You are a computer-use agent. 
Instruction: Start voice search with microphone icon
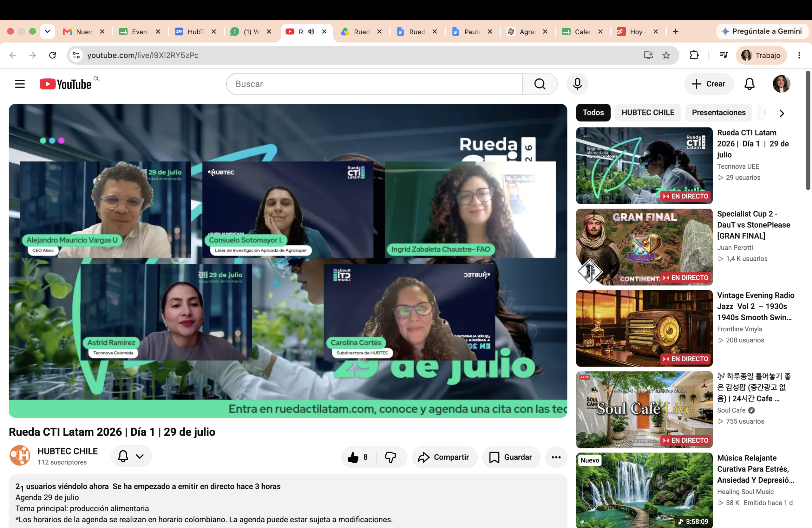(x=577, y=84)
